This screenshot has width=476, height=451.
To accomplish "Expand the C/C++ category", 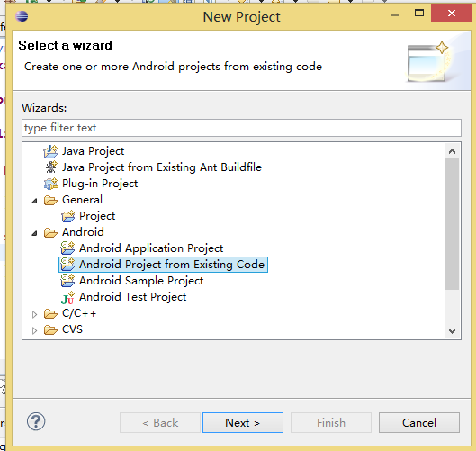I will (34, 314).
